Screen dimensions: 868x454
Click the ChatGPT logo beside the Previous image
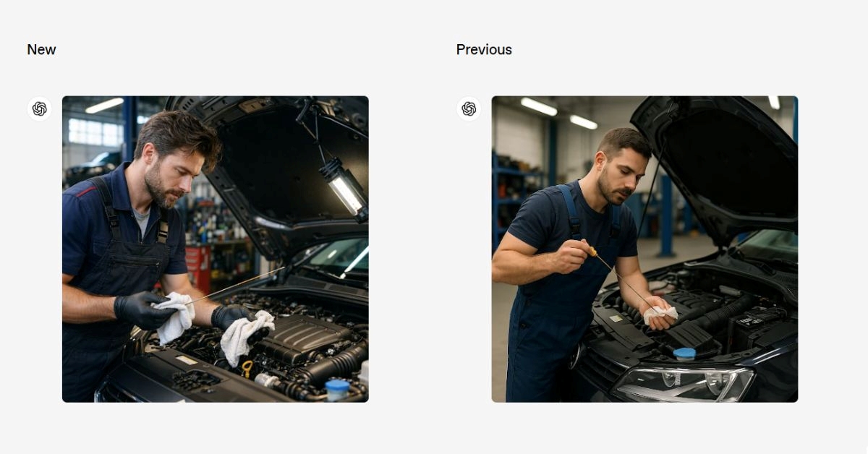click(x=469, y=109)
